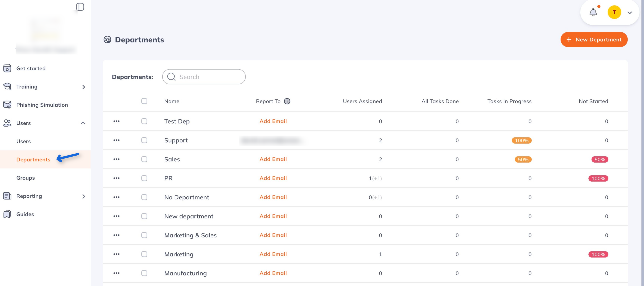Check the Support department checkbox
The height and width of the screenshot is (286, 644).
point(144,140)
